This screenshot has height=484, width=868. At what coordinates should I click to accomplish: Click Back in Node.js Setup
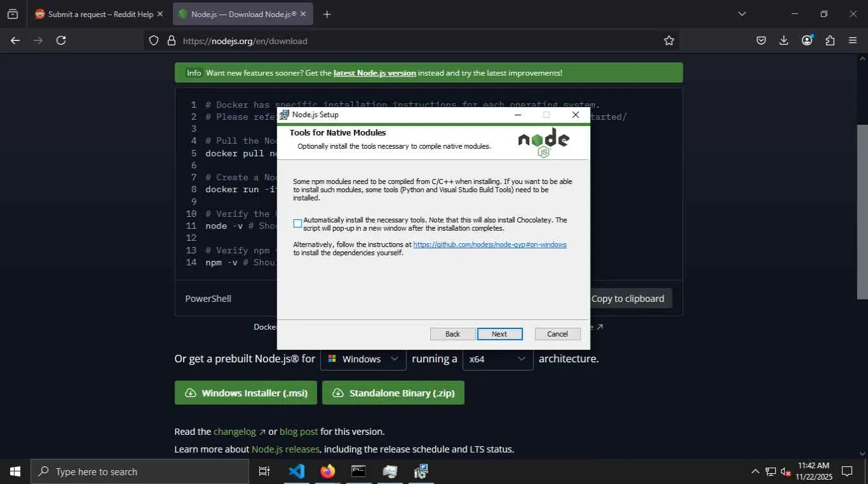[453, 334]
